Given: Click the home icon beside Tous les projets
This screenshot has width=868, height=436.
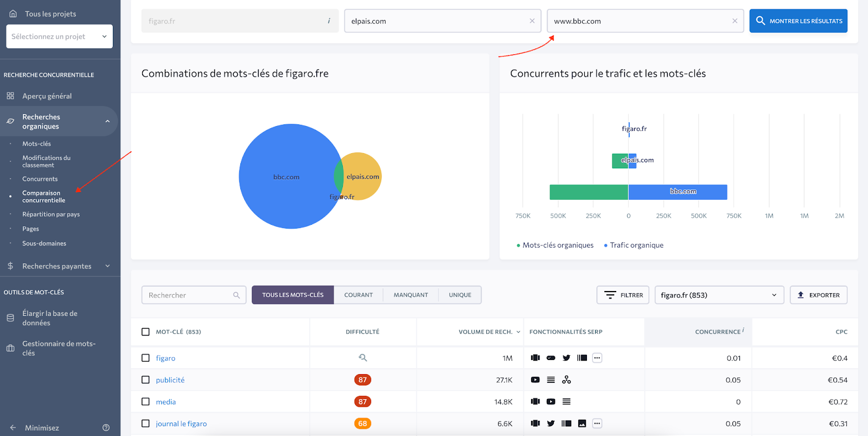Looking at the screenshot, I should coord(13,14).
